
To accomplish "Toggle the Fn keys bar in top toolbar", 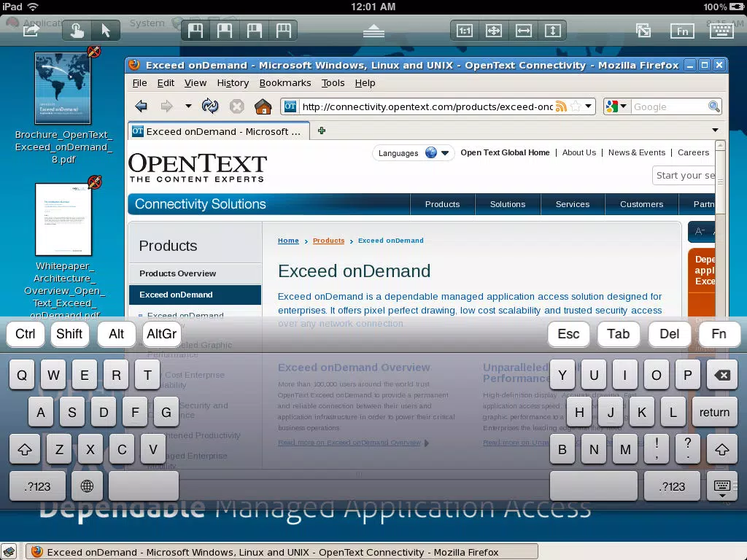I will point(682,31).
